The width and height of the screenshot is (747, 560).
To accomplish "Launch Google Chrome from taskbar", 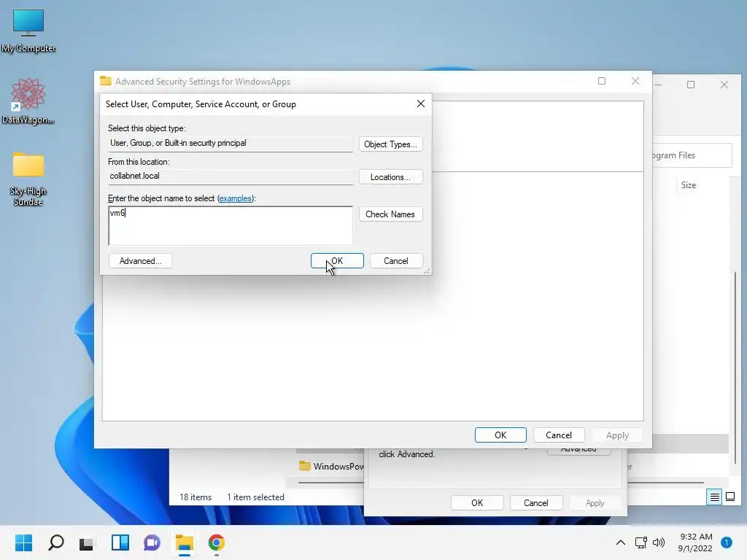I will tap(216, 542).
